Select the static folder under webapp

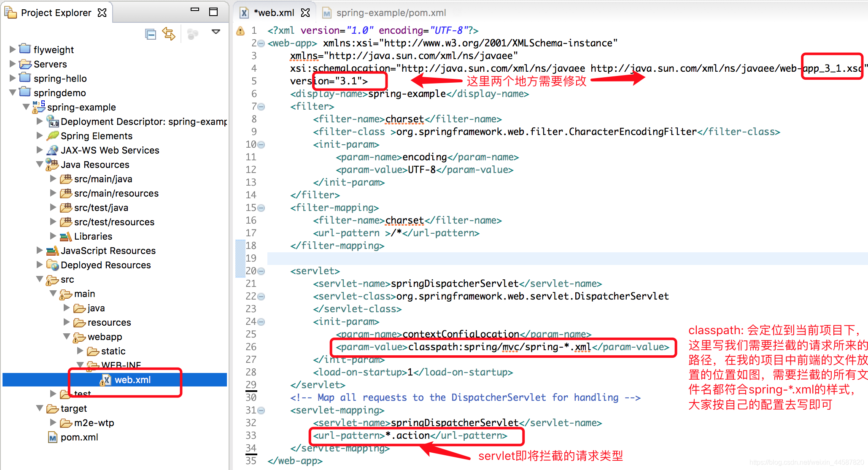(x=113, y=351)
